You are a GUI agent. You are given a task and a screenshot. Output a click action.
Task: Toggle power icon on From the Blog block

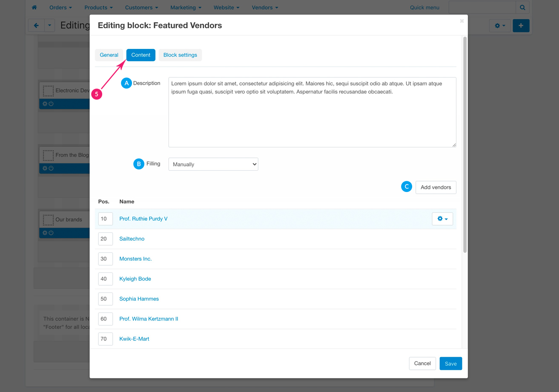coord(51,169)
